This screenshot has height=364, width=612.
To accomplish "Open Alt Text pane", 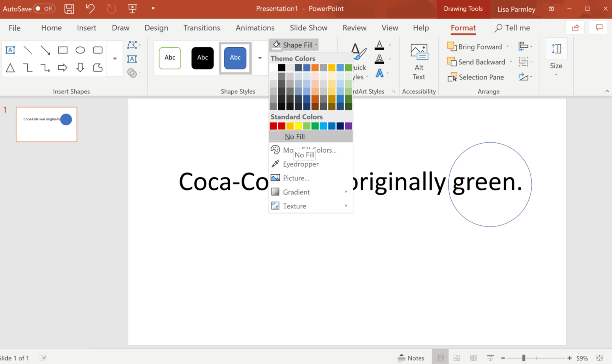I will [419, 62].
